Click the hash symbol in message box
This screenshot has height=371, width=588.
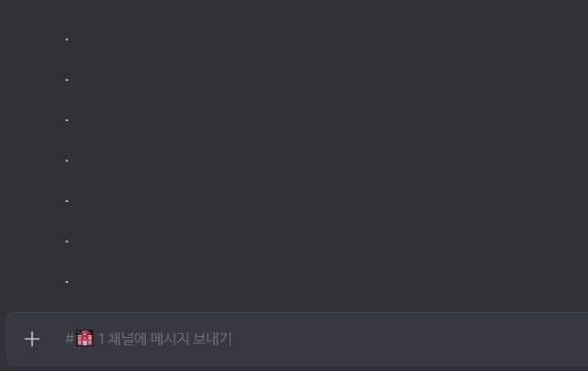[x=70, y=339]
